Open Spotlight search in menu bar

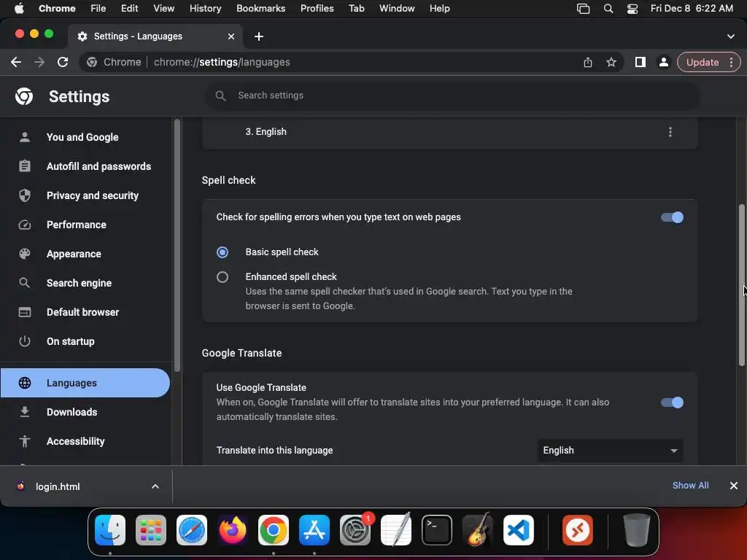pos(608,8)
